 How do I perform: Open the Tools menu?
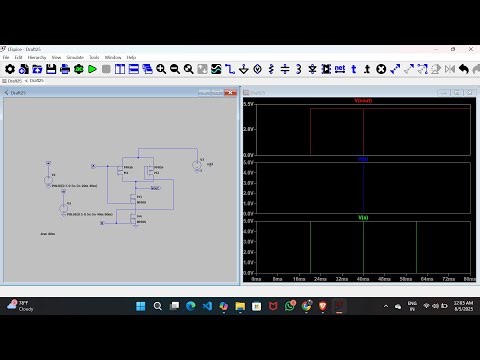(94, 57)
